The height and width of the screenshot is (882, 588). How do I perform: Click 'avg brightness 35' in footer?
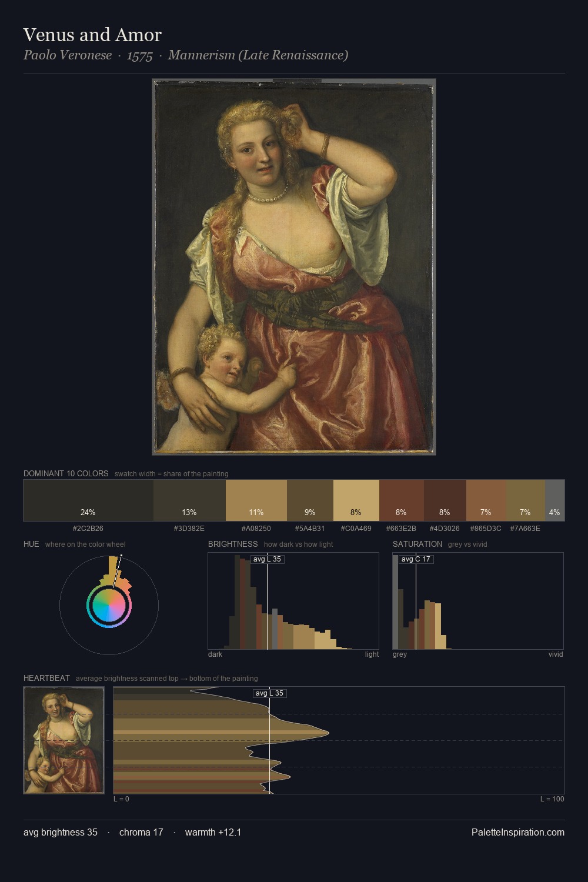[61, 833]
